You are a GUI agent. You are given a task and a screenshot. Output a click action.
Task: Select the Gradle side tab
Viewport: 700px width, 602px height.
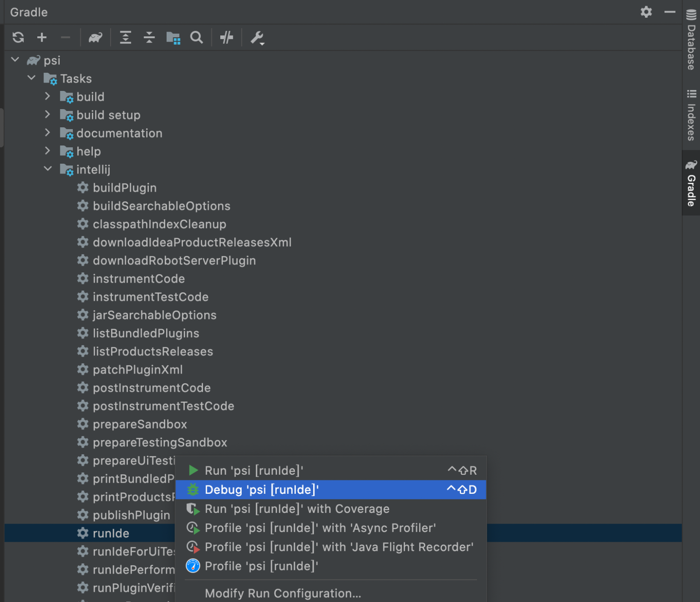click(x=691, y=183)
